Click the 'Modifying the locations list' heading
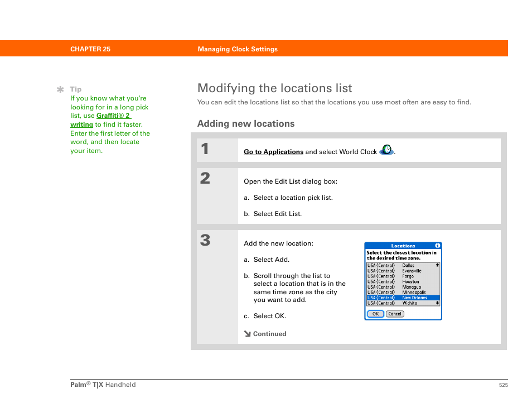532x412 pixels. click(275, 88)
